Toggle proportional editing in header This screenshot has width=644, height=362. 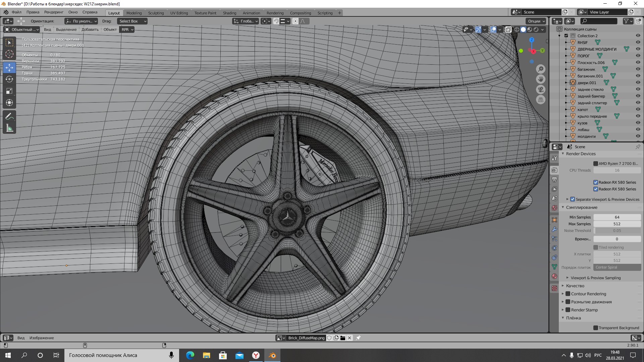pyautogui.click(x=295, y=21)
